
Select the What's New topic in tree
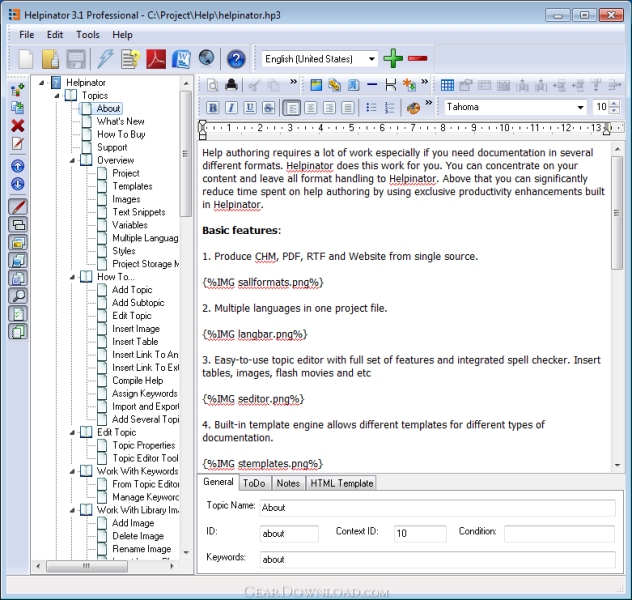tap(121, 121)
